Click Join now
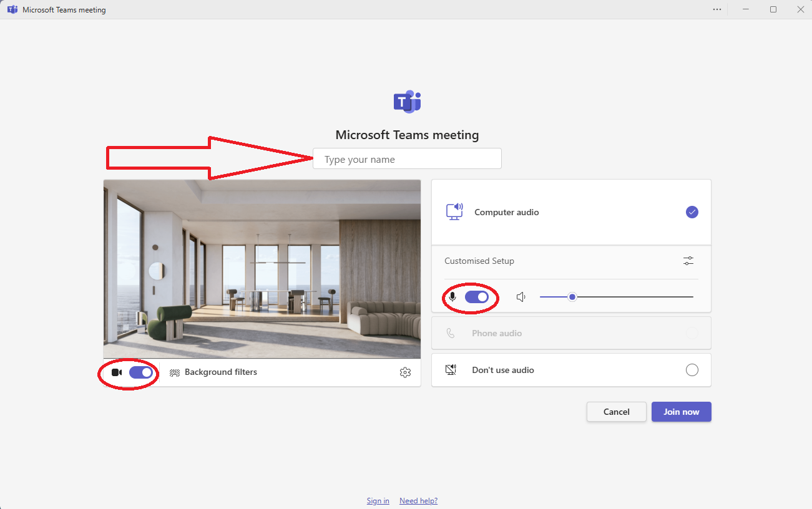Viewport: 812px width, 509px height. coord(681,412)
